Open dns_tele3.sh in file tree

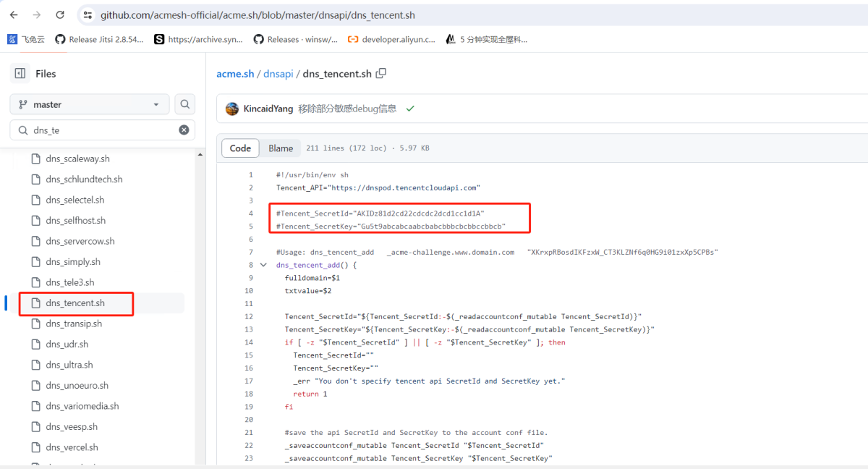pyautogui.click(x=69, y=282)
